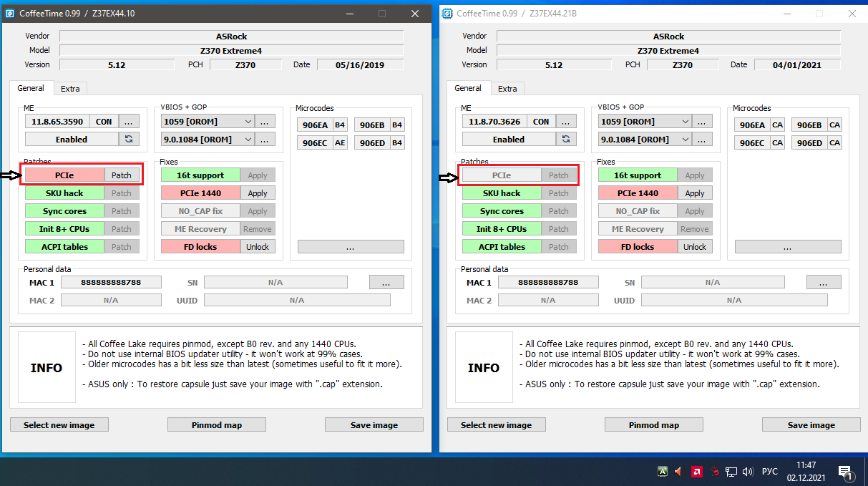Click Init 8+ CPUs label in right window
This screenshot has width=868, height=486.
point(502,229)
